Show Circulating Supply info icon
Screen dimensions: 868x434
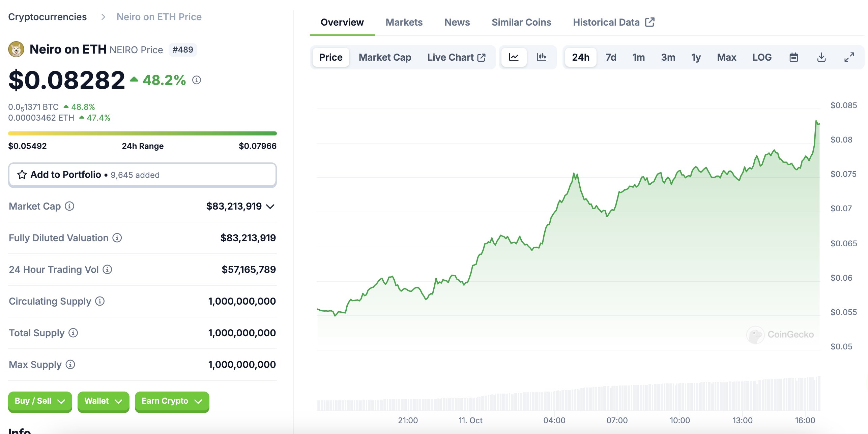click(x=100, y=301)
